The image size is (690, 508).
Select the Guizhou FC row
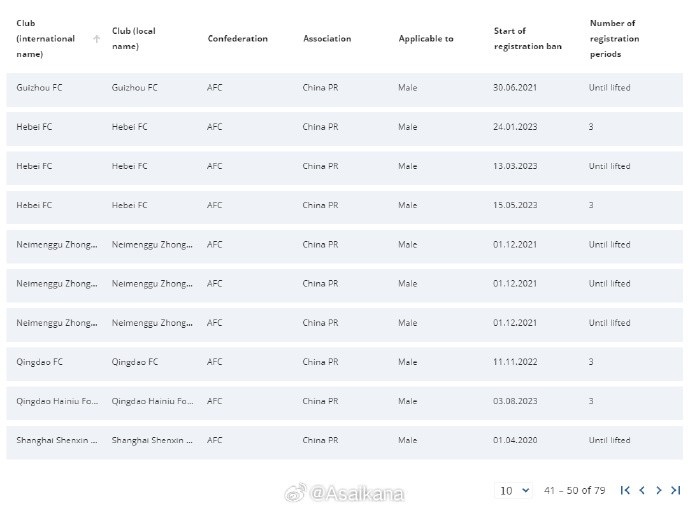click(345, 90)
